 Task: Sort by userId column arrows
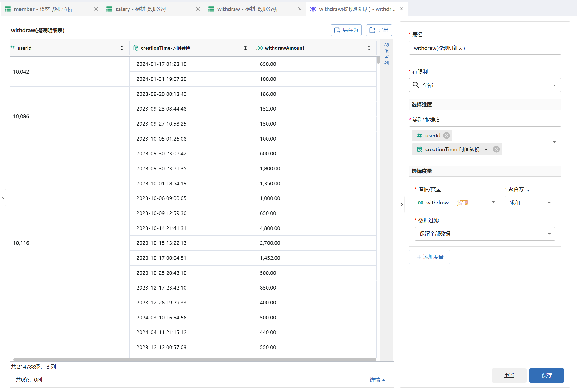point(122,48)
